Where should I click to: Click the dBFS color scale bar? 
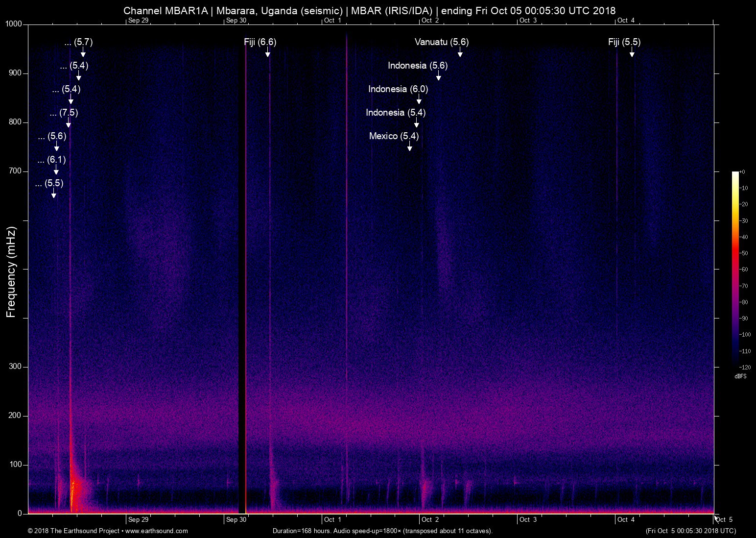[x=735, y=269]
